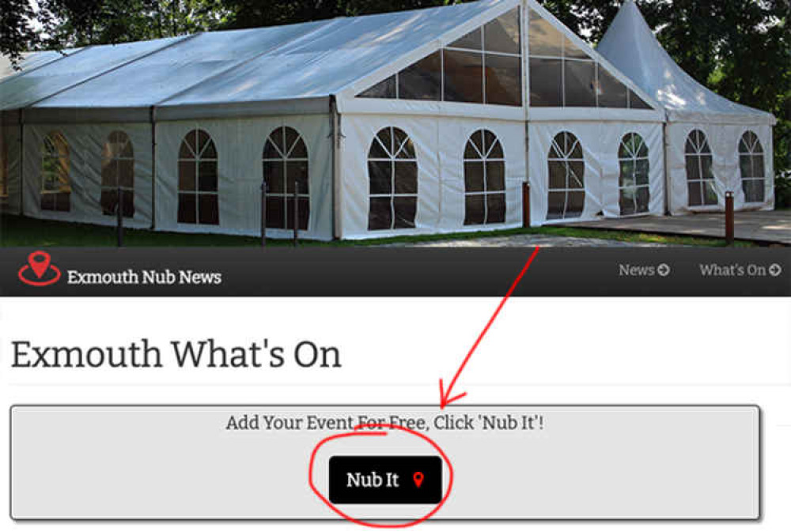The width and height of the screenshot is (791, 532).
Task: Go to the News menu item
Action: pos(636,270)
